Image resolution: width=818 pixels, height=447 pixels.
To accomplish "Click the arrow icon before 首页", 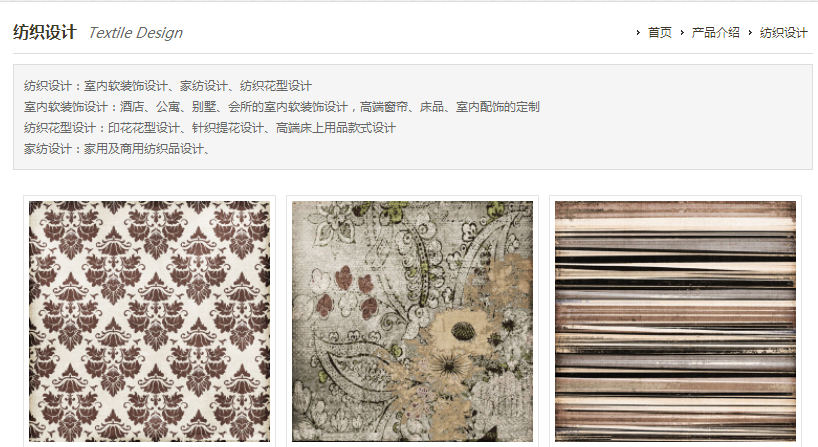I will 637,33.
